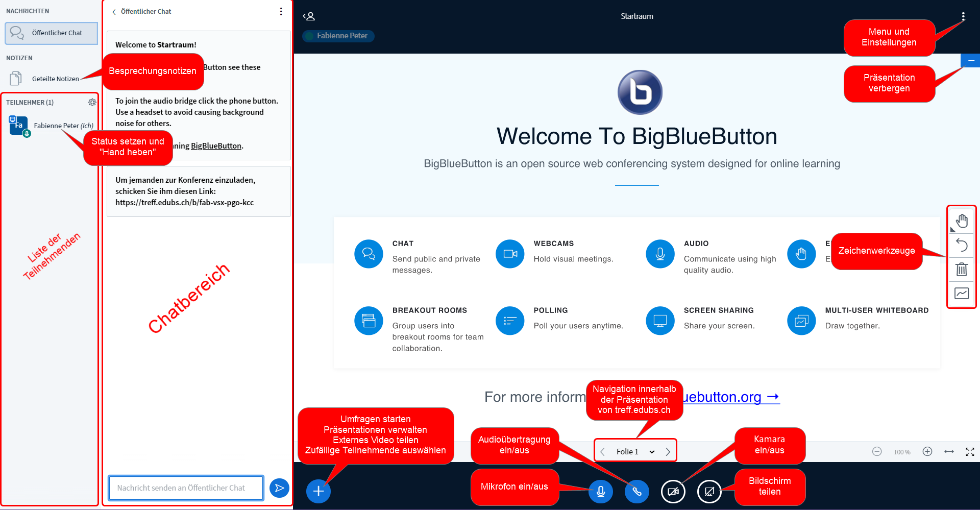Viewport: 980px width, 510px height.
Task: Send the chat message
Action: point(279,488)
